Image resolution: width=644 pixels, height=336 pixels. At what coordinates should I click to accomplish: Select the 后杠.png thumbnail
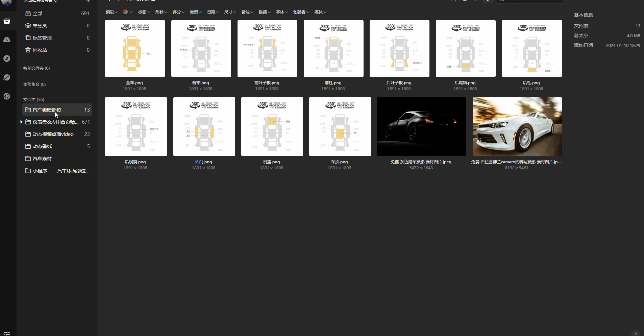(532, 48)
